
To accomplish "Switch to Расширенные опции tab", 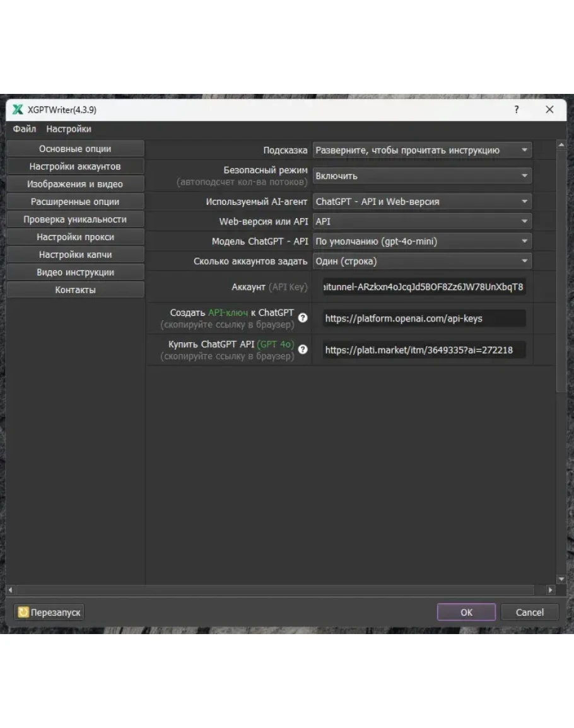I will [75, 202].
